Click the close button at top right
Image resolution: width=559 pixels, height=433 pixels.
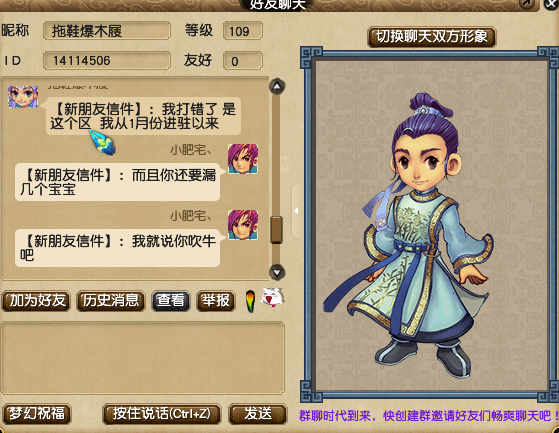[x=551, y=4]
